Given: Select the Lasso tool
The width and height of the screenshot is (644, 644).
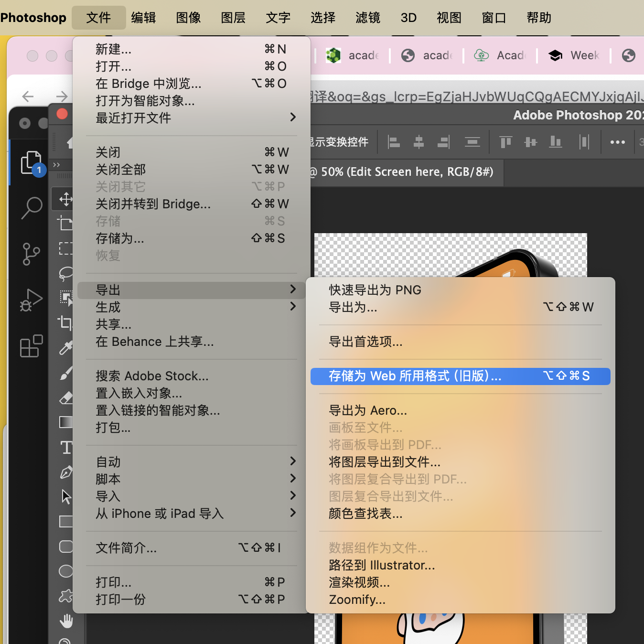Looking at the screenshot, I should coord(65,273).
